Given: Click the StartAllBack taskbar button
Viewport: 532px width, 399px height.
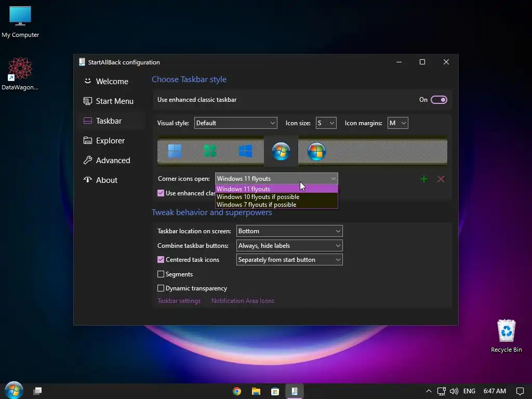Looking at the screenshot, I should click(x=294, y=391).
